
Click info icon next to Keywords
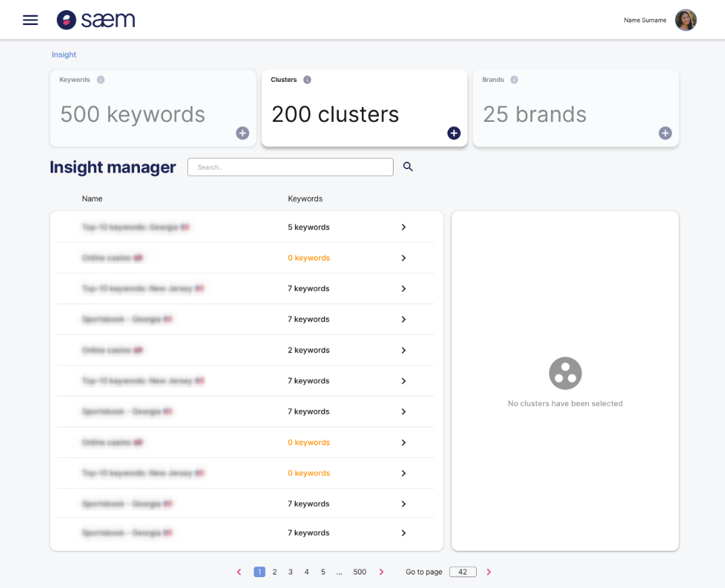[x=101, y=80]
